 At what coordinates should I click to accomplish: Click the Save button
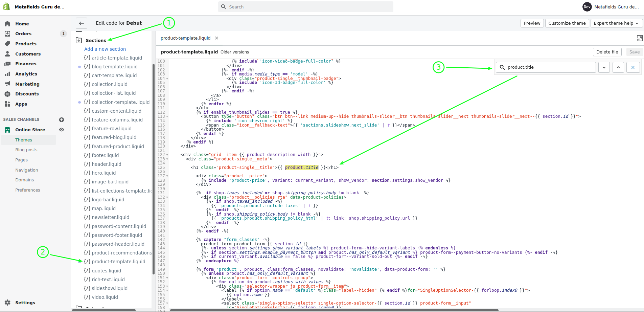635,52
